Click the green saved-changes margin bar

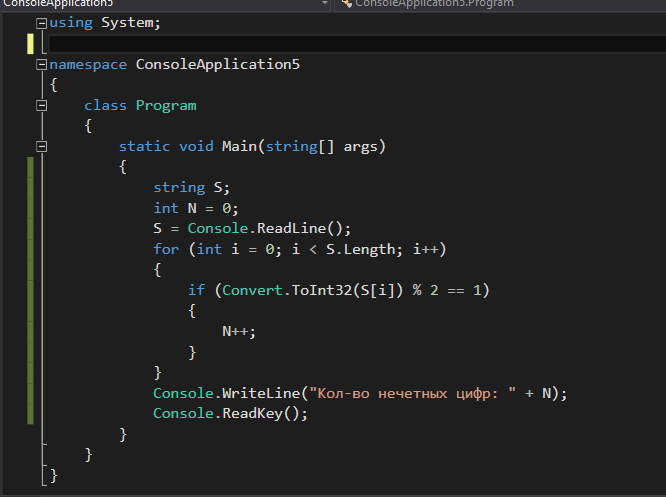point(31,290)
